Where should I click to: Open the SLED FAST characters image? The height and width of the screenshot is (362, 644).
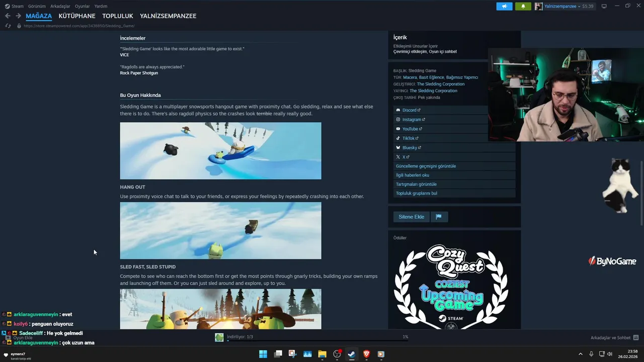[220, 309]
